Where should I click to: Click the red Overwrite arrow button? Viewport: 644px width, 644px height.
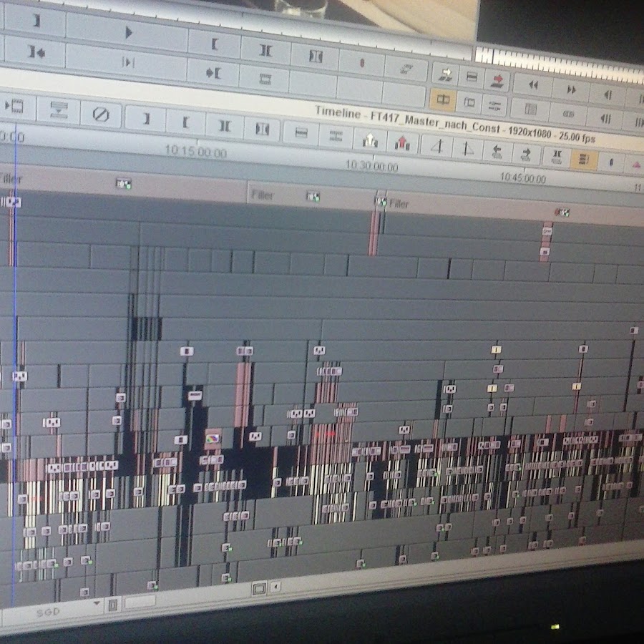coord(497,80)
